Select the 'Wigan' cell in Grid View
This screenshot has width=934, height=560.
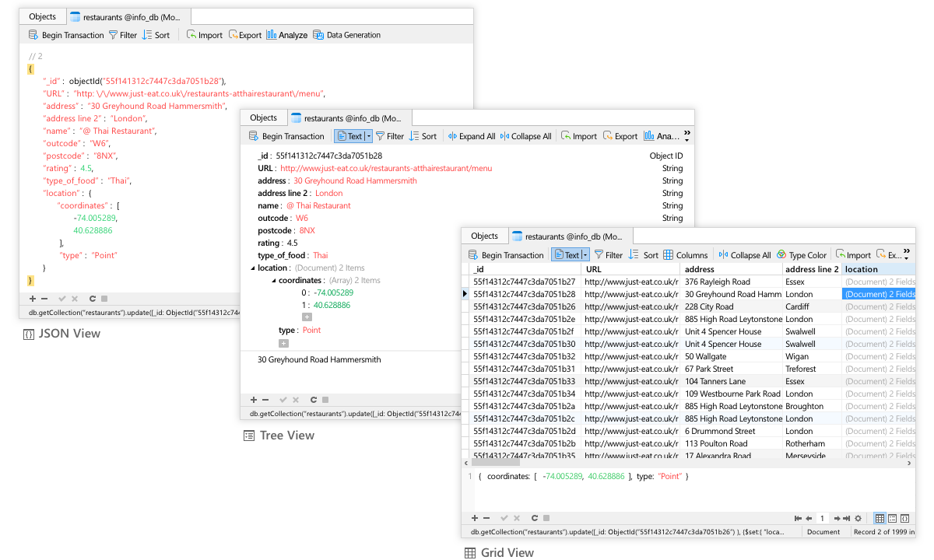coord(812,356)
